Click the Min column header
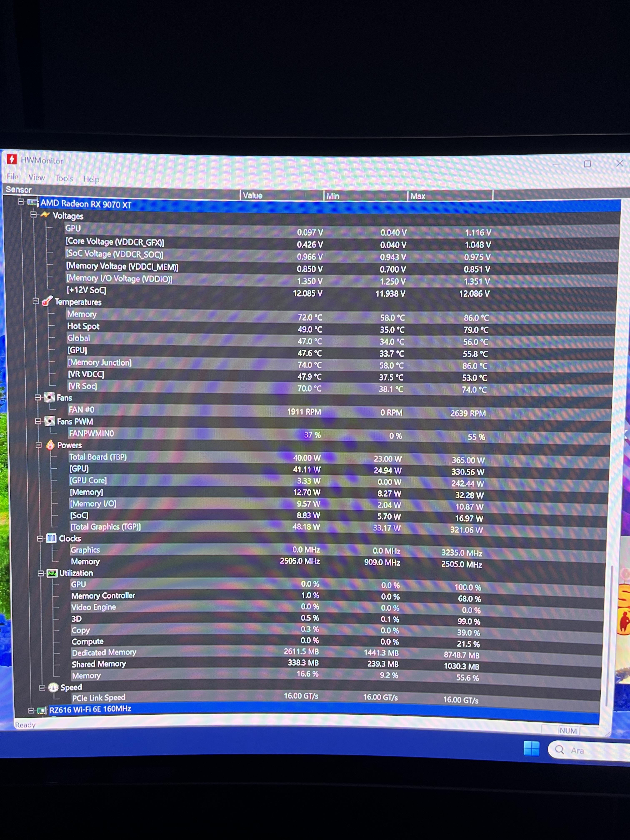 [365, 196]
